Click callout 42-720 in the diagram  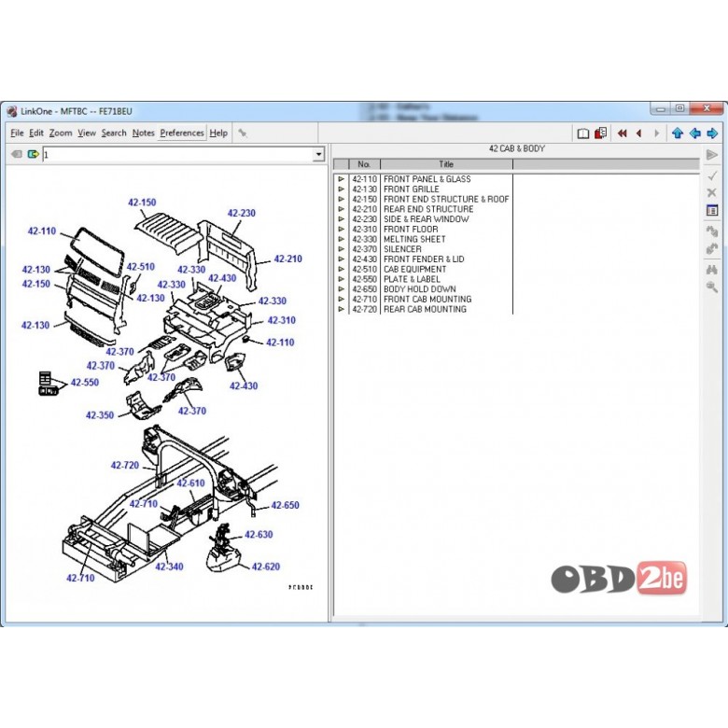[x=124, y=465]
